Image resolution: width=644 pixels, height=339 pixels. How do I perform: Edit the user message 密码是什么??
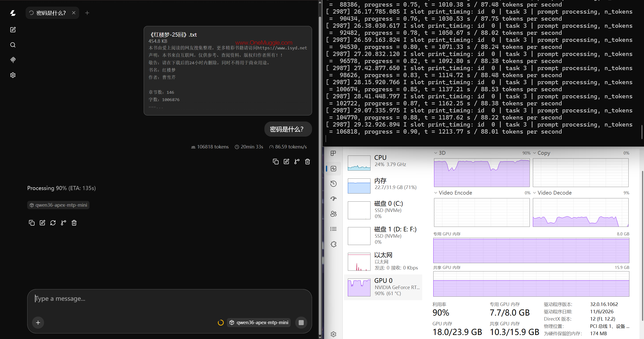pos(286,162)
